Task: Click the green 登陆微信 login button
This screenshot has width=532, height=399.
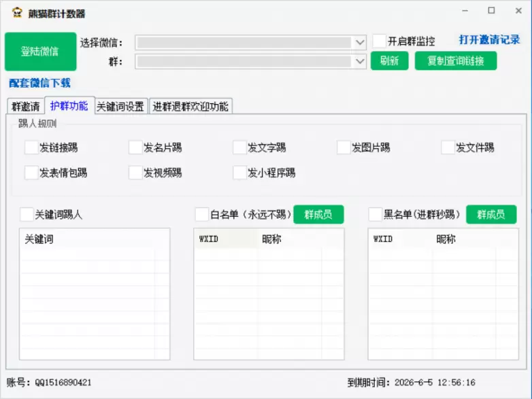Action: [40, 51]
